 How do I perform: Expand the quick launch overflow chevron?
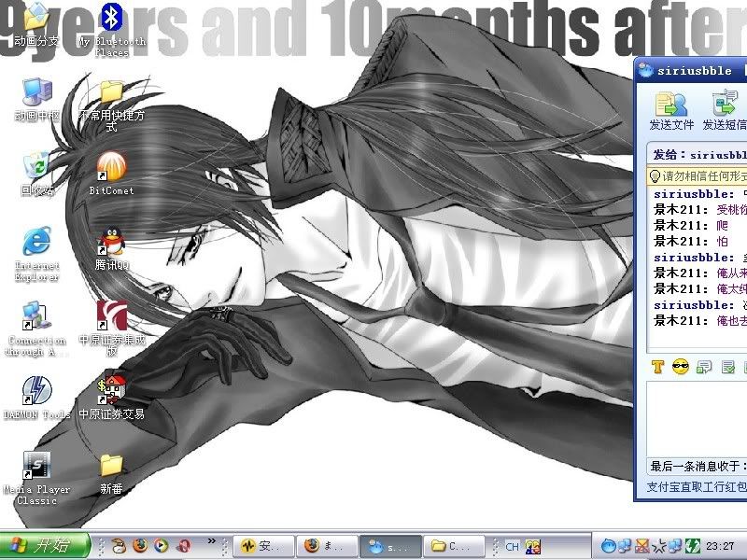pos(212,541)
